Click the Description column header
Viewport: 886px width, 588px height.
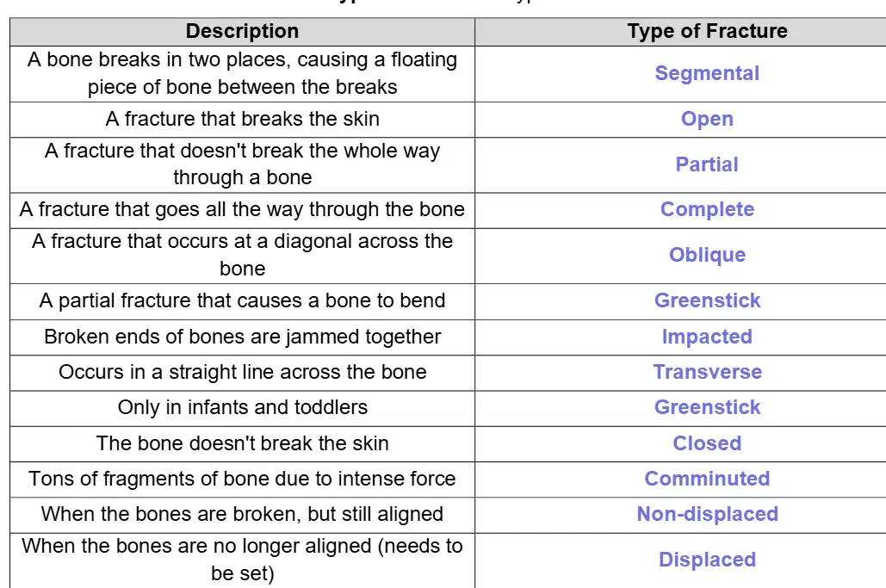(242, 31)
